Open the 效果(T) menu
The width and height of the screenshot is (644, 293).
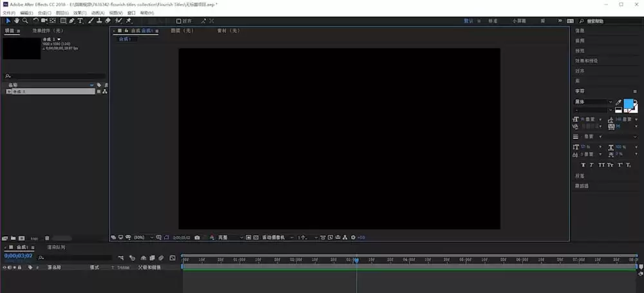tap(80, 13)
